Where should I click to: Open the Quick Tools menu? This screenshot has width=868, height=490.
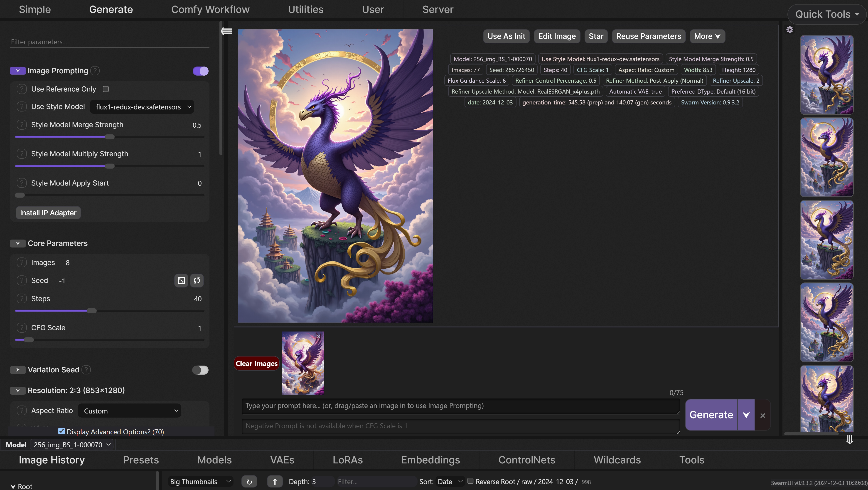827,14
